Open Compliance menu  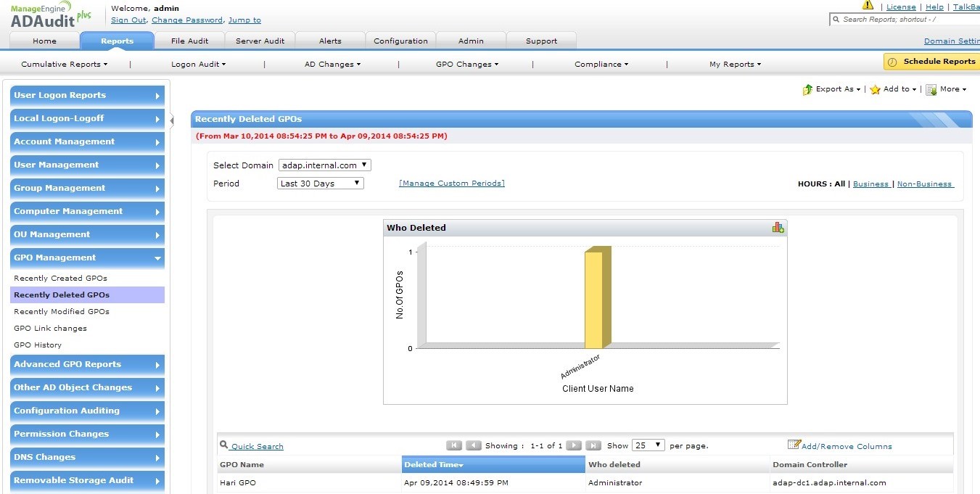601,65
